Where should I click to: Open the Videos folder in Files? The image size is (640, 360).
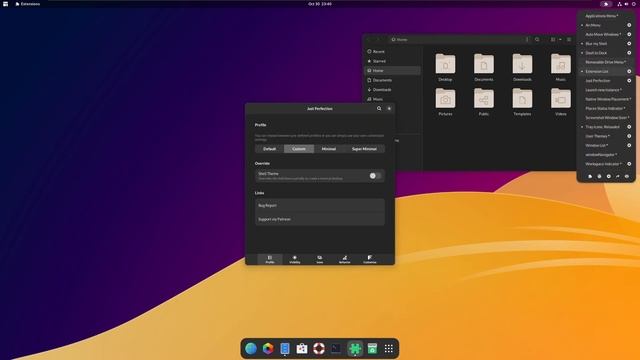tap(560, 102)
